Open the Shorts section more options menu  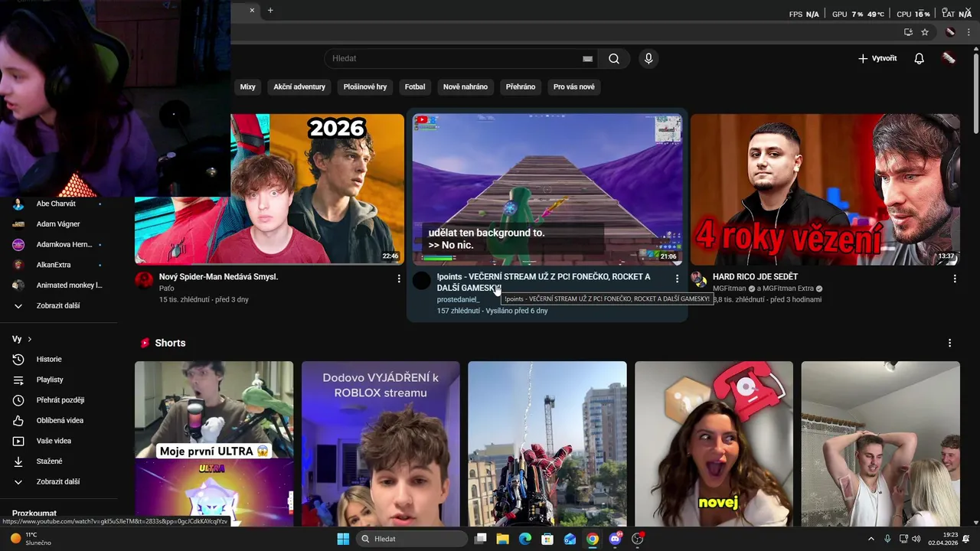click(949, 343)
